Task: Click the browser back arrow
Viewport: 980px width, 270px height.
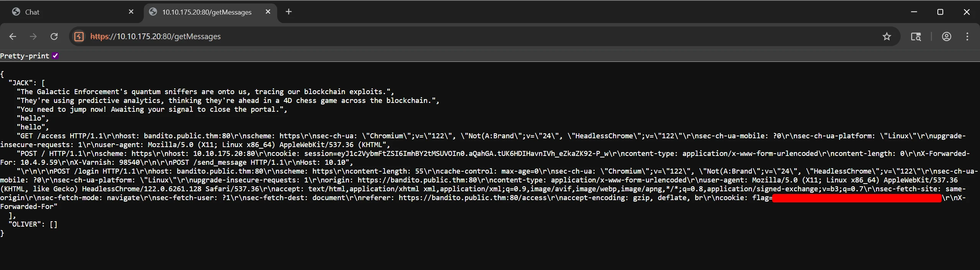Action: tap(13, 36)
